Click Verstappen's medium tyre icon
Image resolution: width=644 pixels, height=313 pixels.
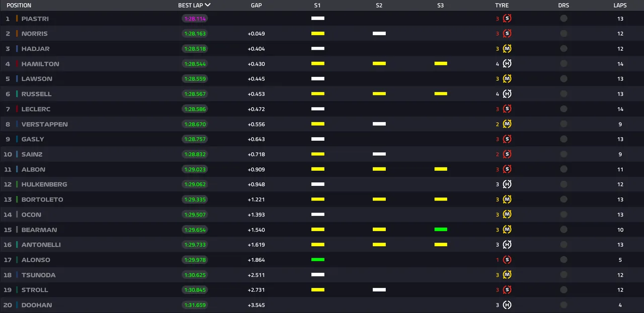507,124
